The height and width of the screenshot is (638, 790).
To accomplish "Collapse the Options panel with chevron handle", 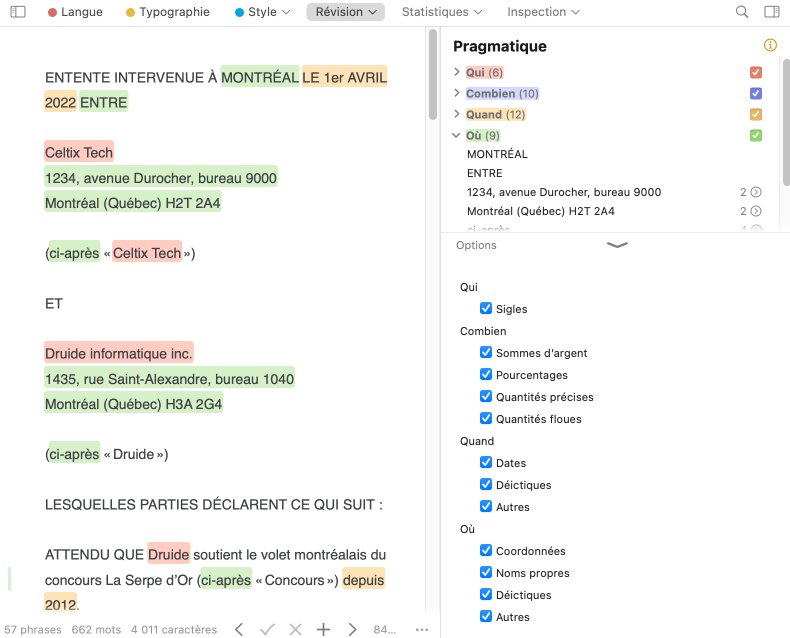I will click(x=617, y=245).
